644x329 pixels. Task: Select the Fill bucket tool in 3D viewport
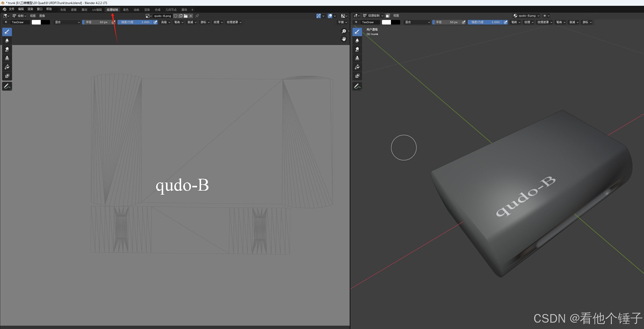pos(357,67)
